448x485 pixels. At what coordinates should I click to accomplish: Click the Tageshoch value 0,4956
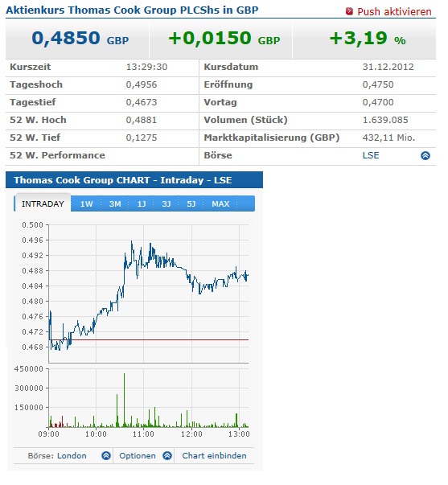tap(142, 84)
